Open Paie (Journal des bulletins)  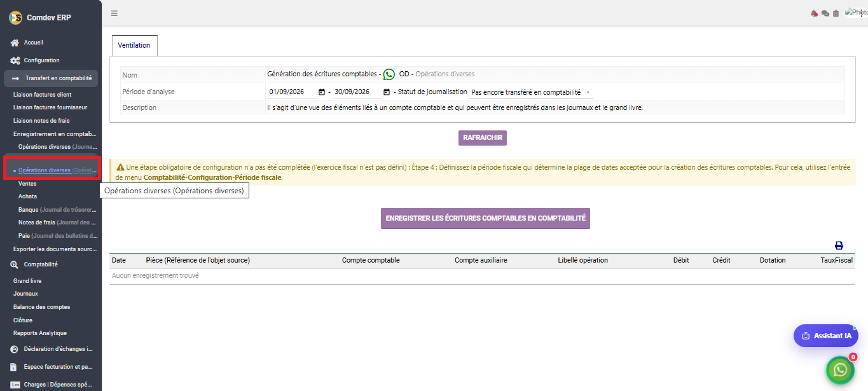[57, 236]
